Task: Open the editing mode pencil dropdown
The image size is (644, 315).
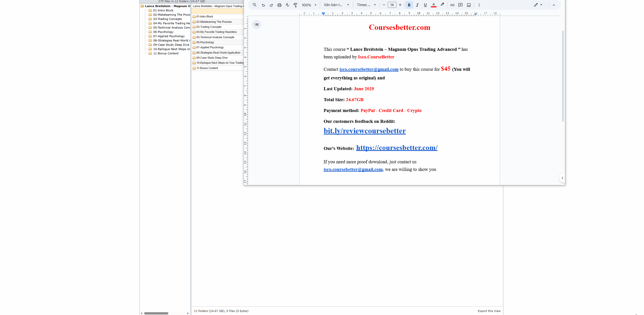Action: point(538,5)
